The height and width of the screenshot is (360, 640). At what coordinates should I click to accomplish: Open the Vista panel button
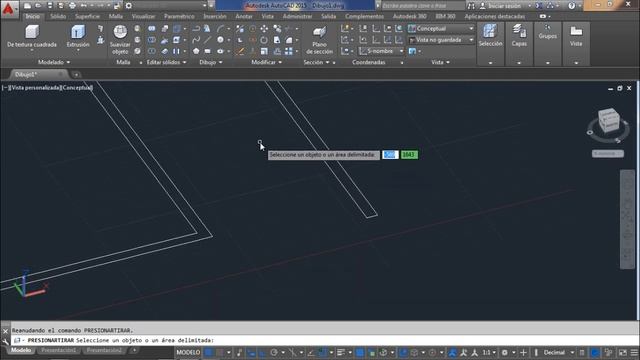576,36
